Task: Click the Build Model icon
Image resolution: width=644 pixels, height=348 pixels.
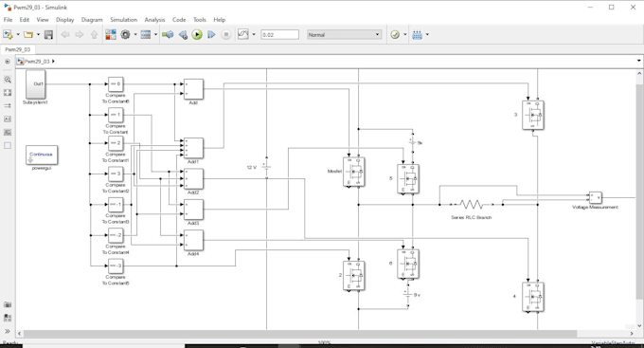Action: [417, 34]
